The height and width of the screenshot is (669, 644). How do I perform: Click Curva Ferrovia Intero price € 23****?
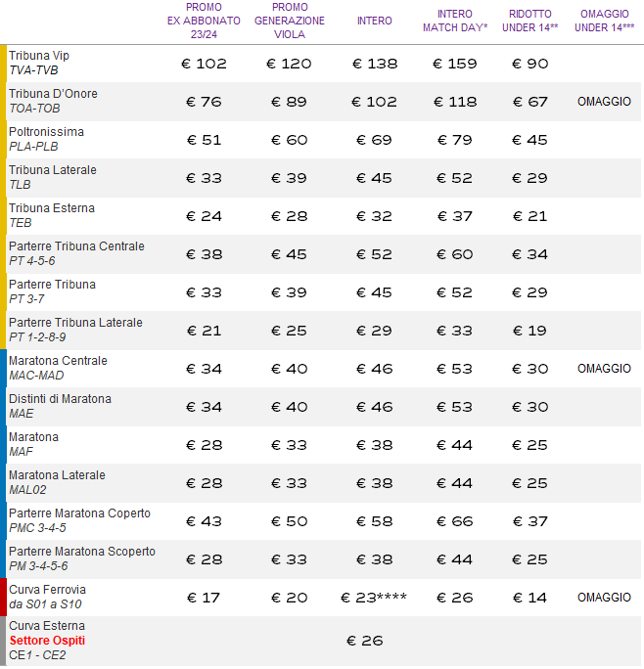(374, 598)
